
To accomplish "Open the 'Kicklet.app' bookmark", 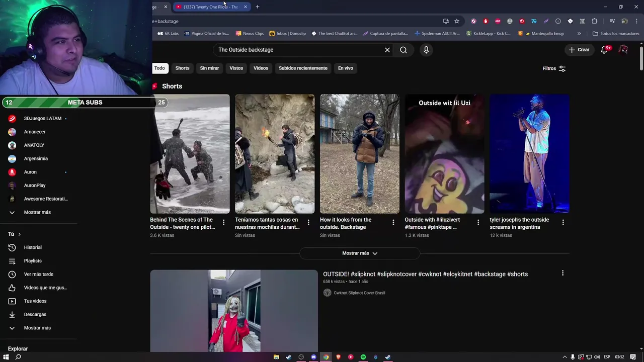I will [x=489, y=34].
